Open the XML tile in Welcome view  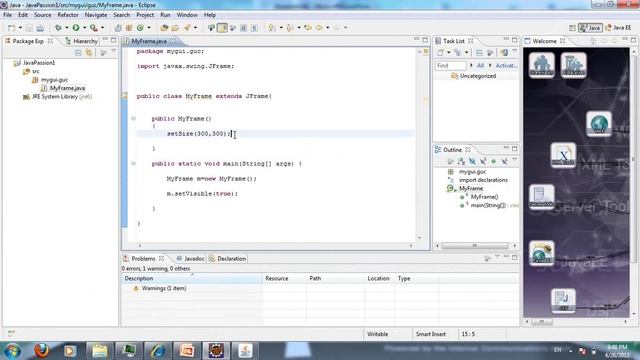coord(563,155)
